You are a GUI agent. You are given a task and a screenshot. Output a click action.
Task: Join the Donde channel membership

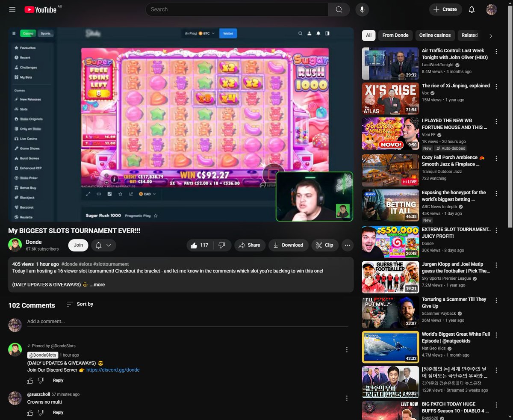[78, 245]
